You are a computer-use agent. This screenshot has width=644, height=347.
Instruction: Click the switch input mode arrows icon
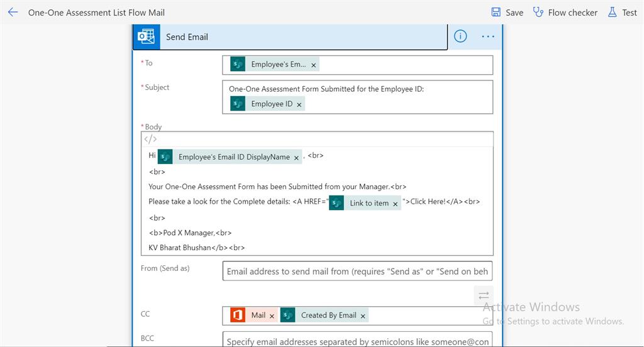point(484,295)
